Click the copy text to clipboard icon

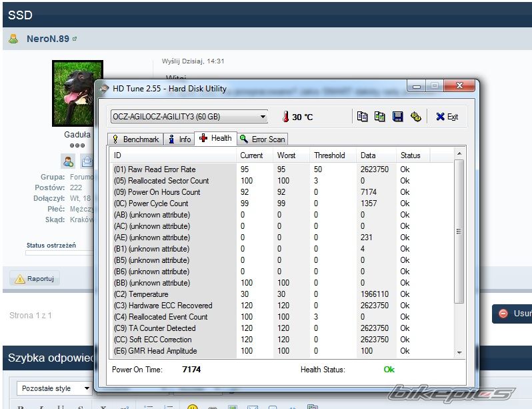[x=362, y=117]
